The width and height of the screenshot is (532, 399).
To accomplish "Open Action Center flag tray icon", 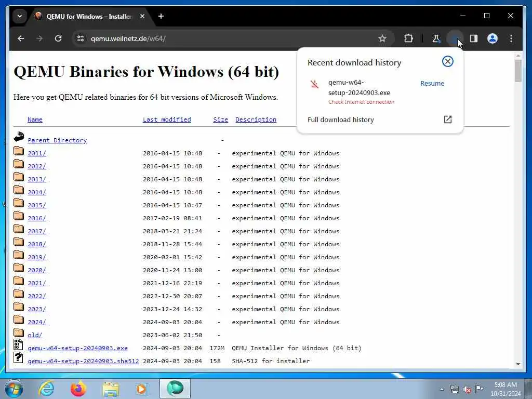I will pyautogui.click(x=479, y=389).
